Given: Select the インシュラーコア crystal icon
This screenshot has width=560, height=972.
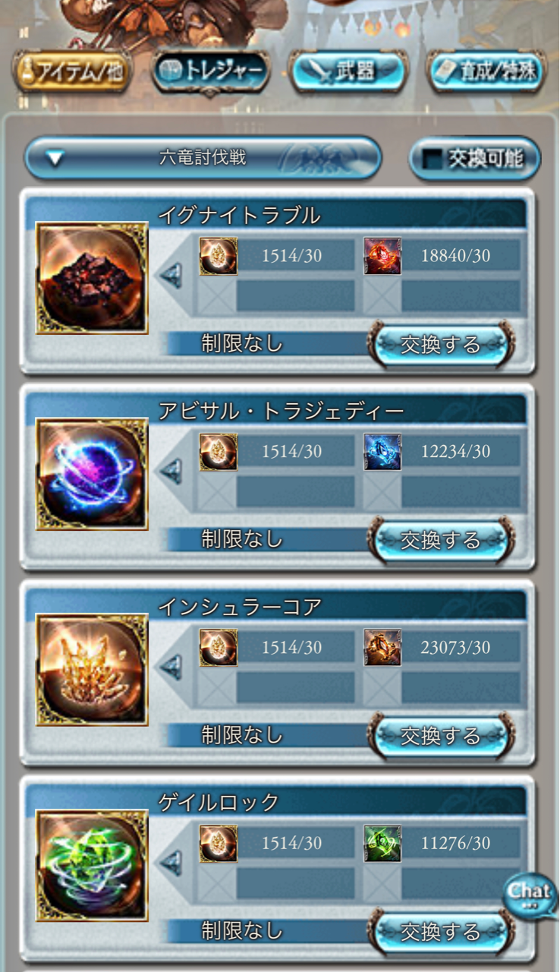Looking at the screenshot, I should tap(92, 670).
